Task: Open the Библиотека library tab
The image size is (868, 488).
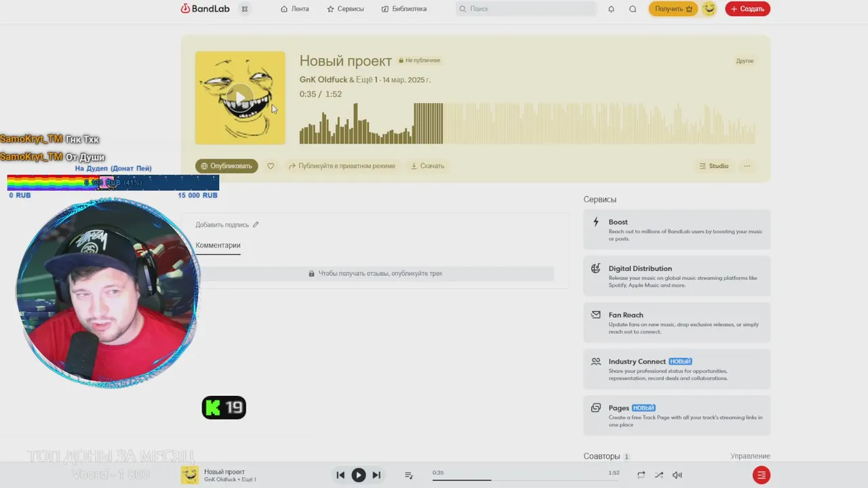Action: (x=404, y=9)
